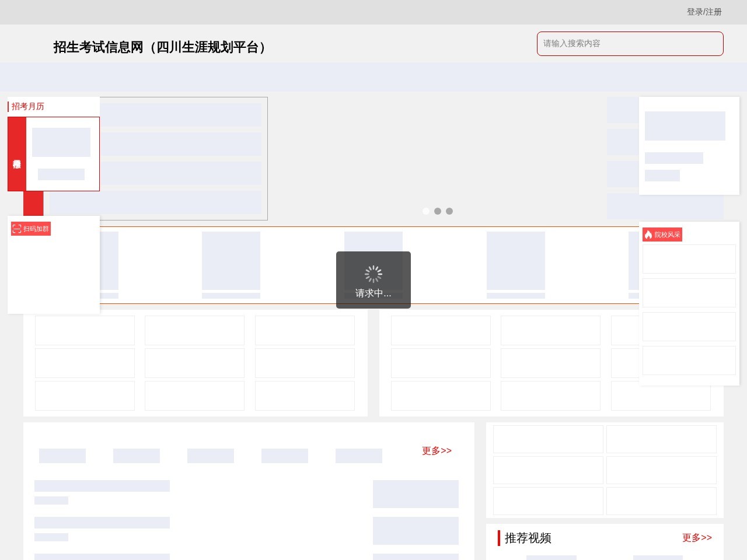Select the first carousel indicator dot
The width and height of the screenshot is (747, 560).
[x=426, y=211]
